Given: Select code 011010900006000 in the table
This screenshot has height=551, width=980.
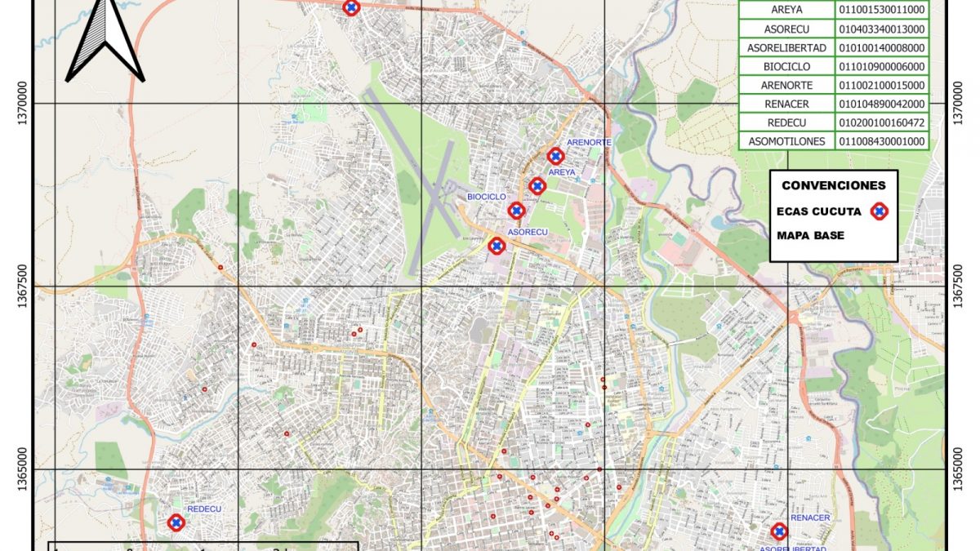Looking at the screenshot, I should (x=880, y=67).
